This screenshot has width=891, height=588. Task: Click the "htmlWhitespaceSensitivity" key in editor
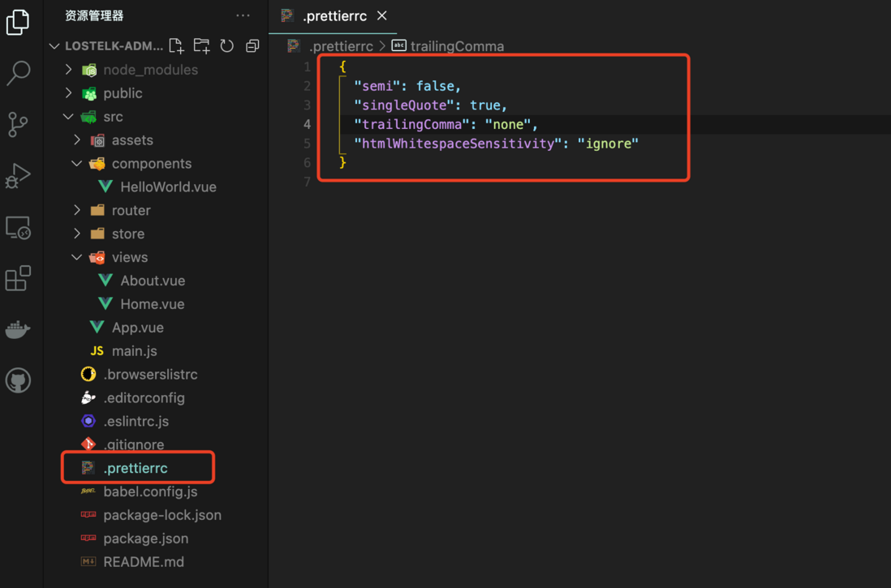click(458, 144)
